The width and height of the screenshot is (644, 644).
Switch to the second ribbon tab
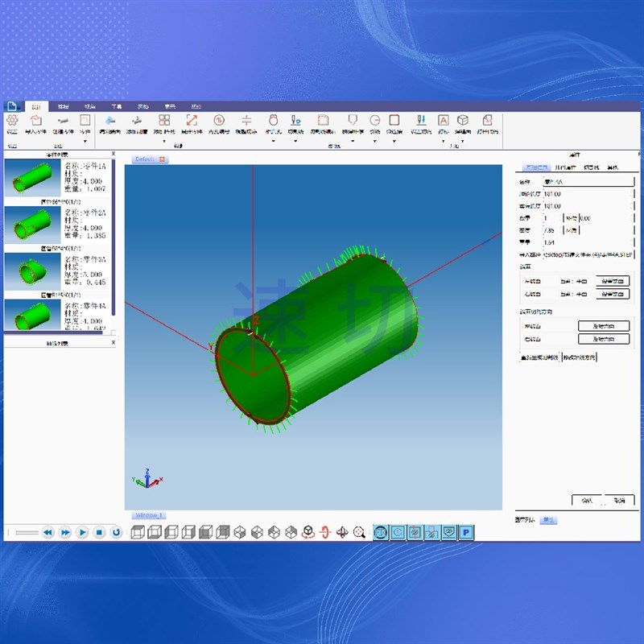pos(64,106)
